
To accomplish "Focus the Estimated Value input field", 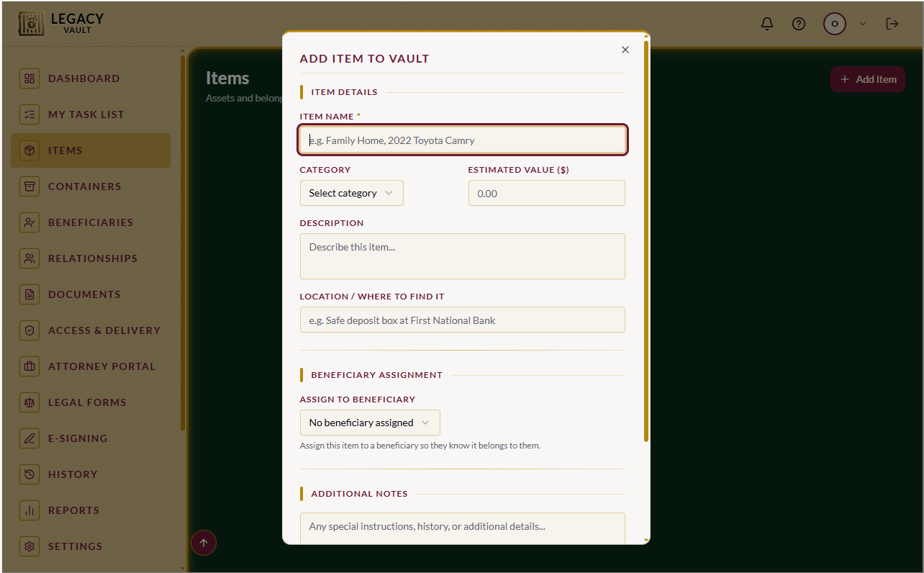I will [547, 193].
